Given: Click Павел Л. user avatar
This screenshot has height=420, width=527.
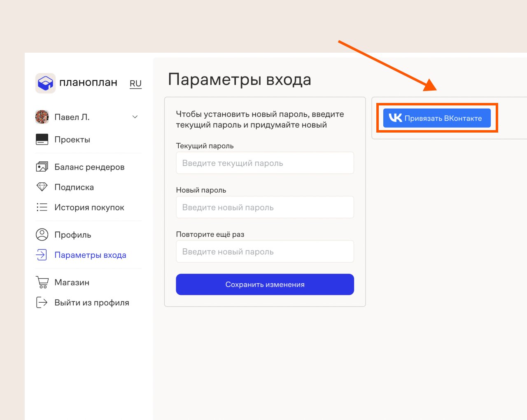Looking at the screenshot, I should (42, 117).
